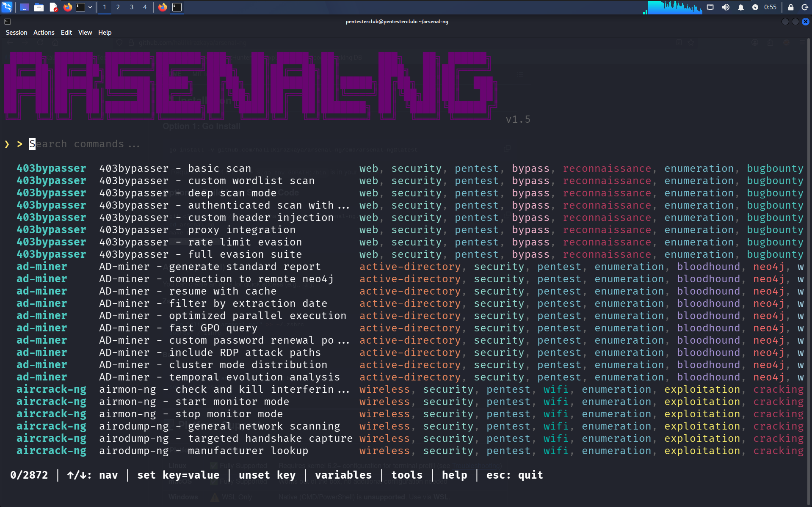Launch Firefox from the panel launcher
Screen dimensions: 812x507
pyautogui.click(x=68, y=7)
